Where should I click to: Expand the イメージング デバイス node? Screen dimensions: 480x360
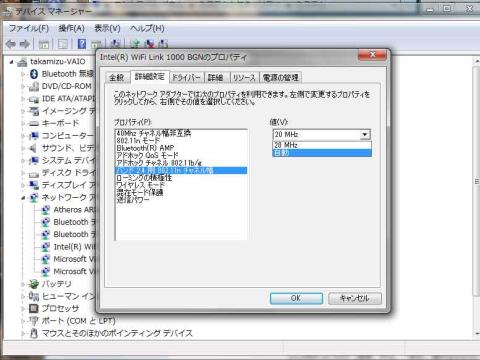tap(23, 111)
